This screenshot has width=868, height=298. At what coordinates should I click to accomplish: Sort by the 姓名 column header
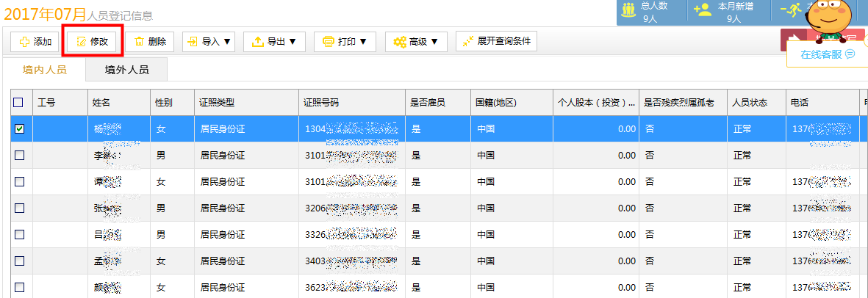tap(101, 103)
